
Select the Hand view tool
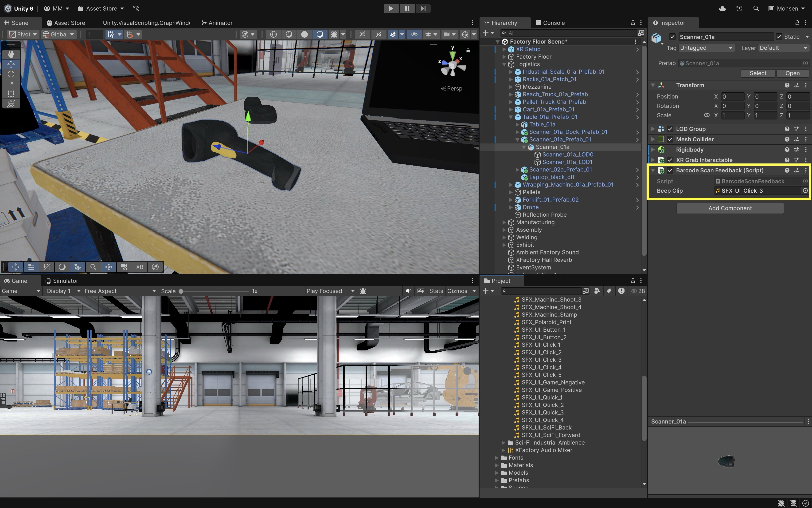pos(11,54)
